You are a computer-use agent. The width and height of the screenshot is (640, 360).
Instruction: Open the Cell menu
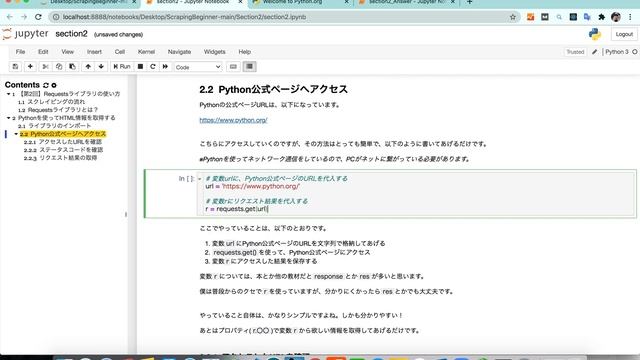point(120,52)
